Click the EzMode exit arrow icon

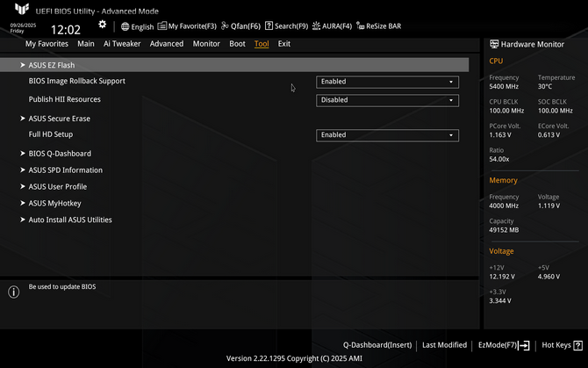point(524,345)
